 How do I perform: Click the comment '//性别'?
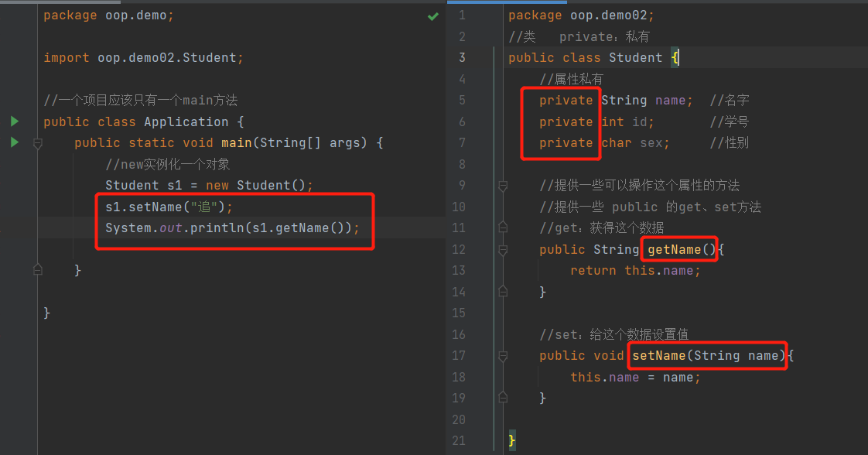click(730, 143)
